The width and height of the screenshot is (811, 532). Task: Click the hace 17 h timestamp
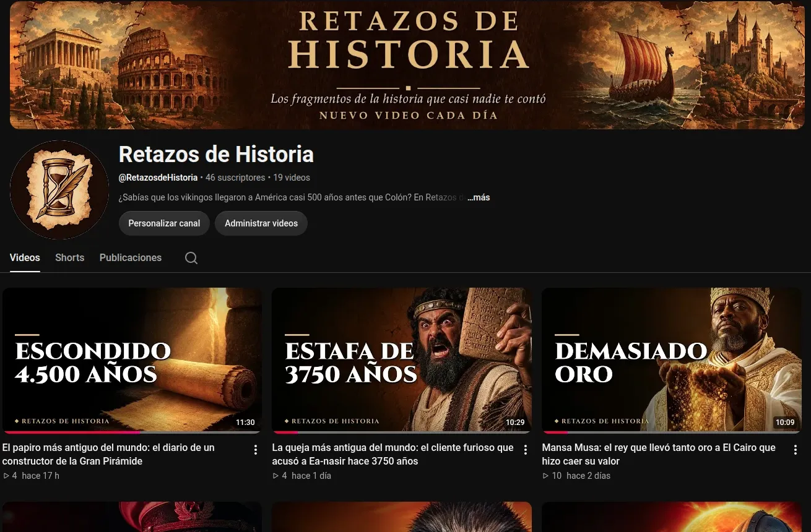41,476
